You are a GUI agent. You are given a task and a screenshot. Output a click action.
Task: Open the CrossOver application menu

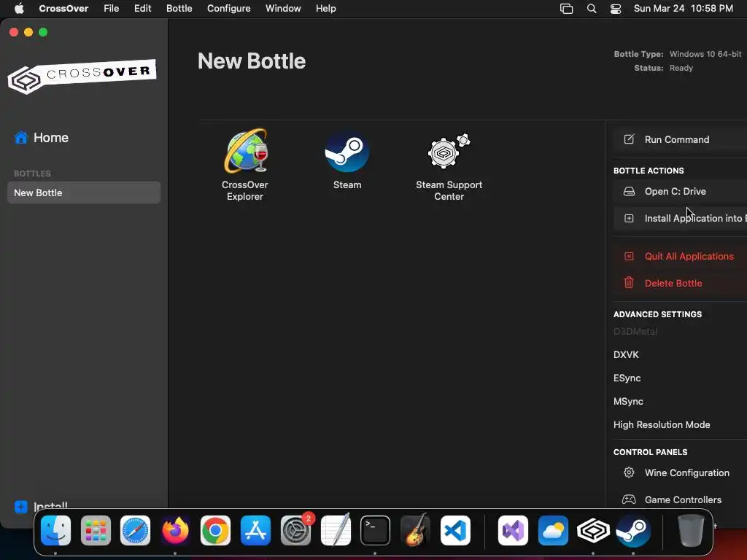tap(63, 9)
